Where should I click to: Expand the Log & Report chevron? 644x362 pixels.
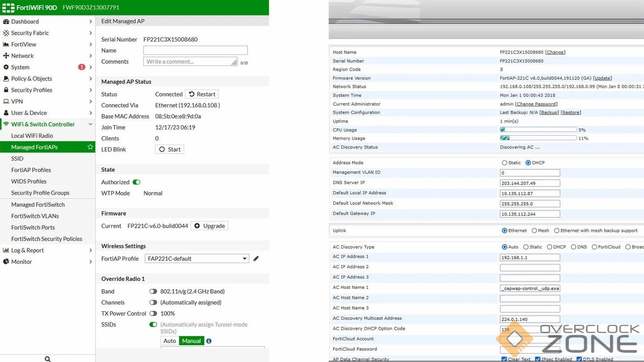pos(91,250)
